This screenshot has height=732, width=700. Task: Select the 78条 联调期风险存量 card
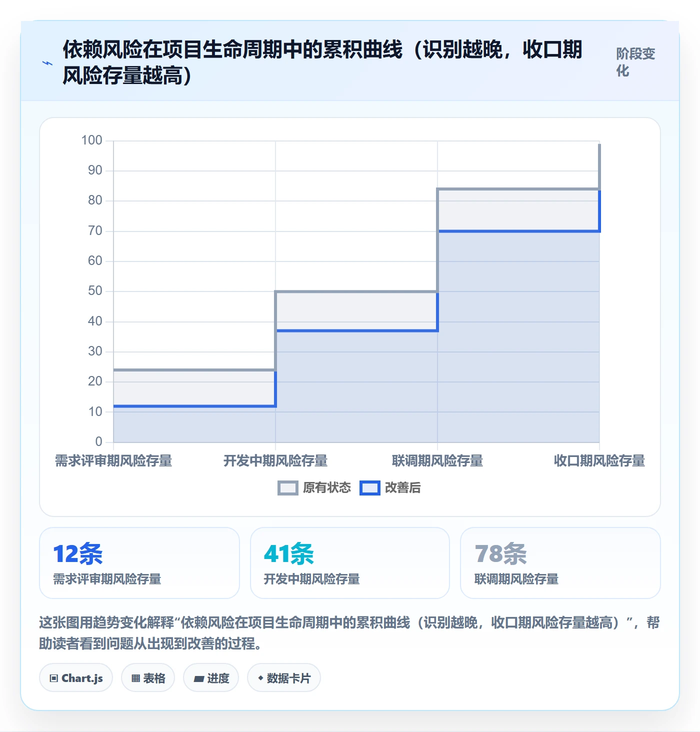(560, 563)
